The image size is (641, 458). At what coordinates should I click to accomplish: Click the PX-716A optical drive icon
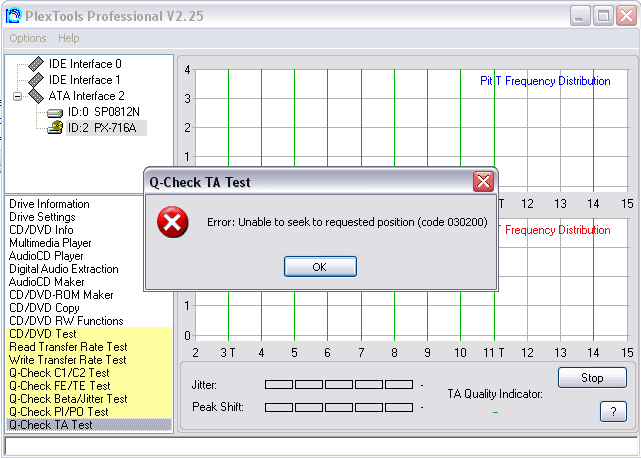(55, 128)
